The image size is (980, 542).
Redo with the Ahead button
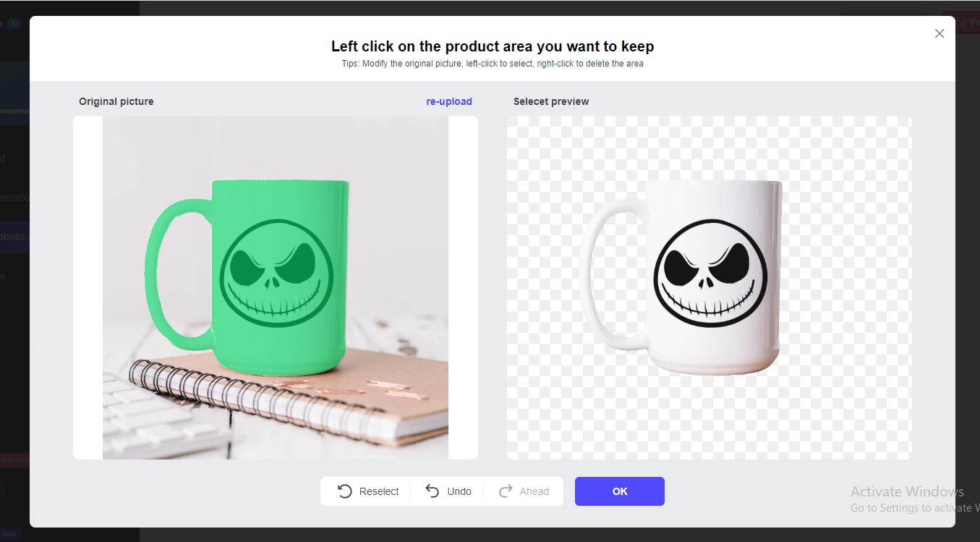[524, 491]
